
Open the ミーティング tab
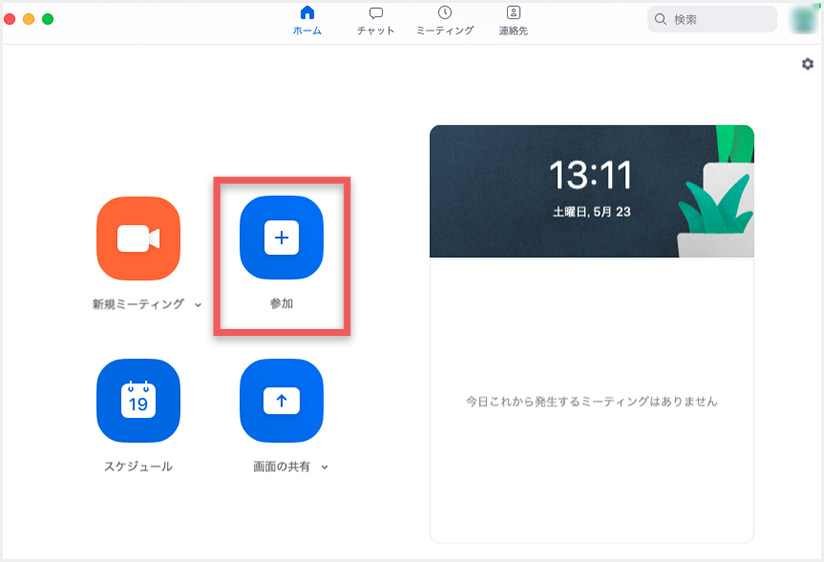click(445, 21)
